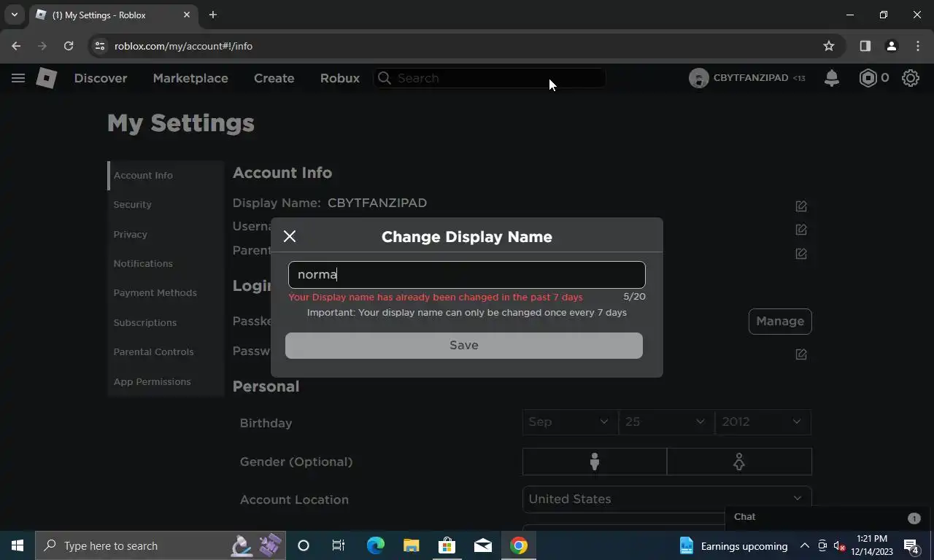The width and height of the screenshot is (934, 560).
Task: View site information icon in address bar
Action: click(100, 46)
